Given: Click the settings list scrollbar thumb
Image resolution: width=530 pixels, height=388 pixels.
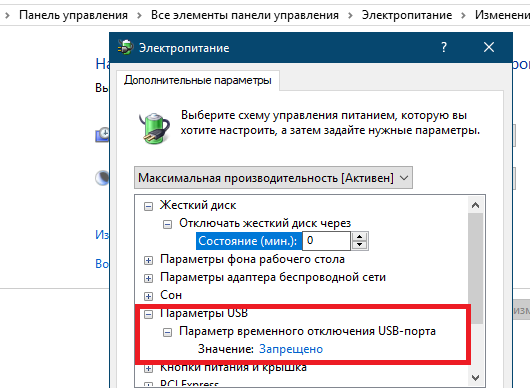Looking at the screenshot, I should pyautogui.click(x=476, y=269).
